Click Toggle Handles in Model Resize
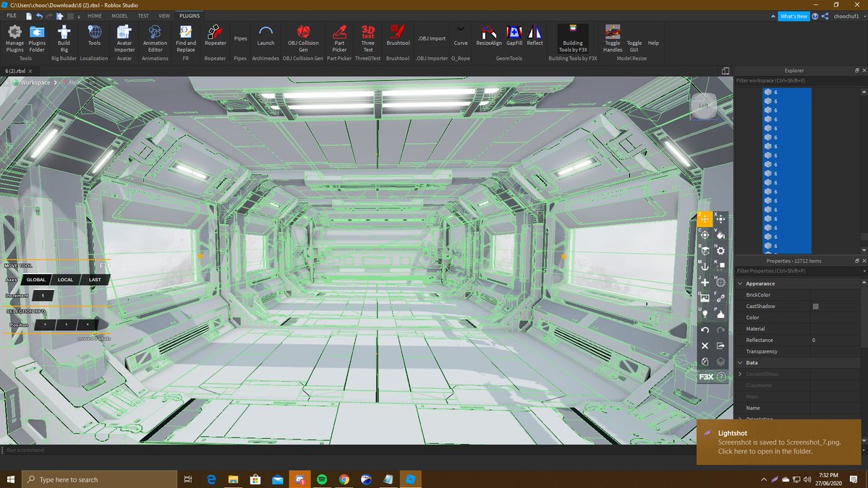 [x=613, y=38]
